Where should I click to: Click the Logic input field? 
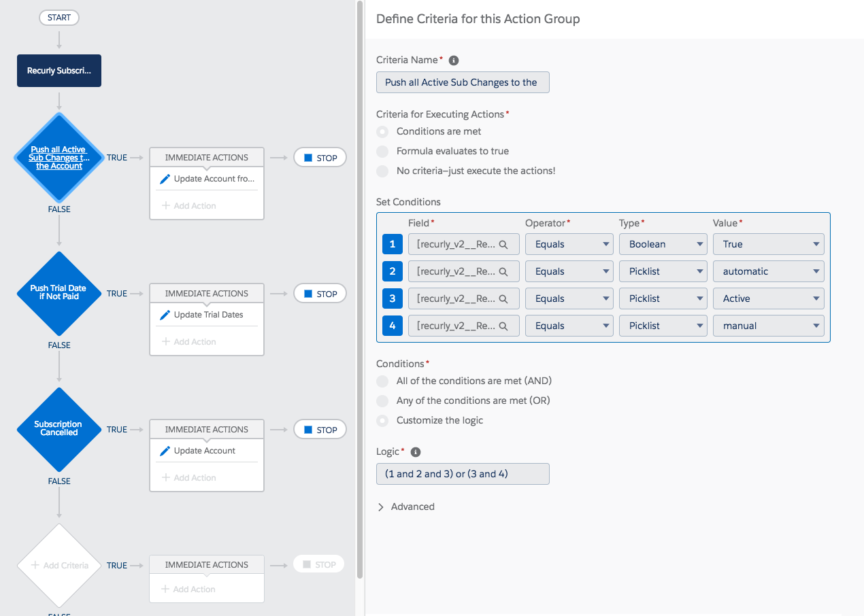point(463,474)
